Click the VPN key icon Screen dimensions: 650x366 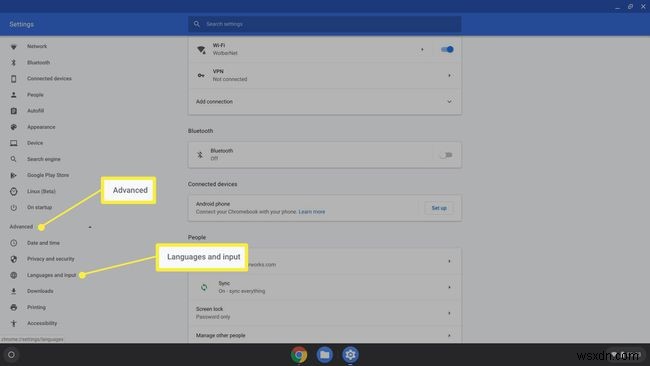[x=201, y=75]
